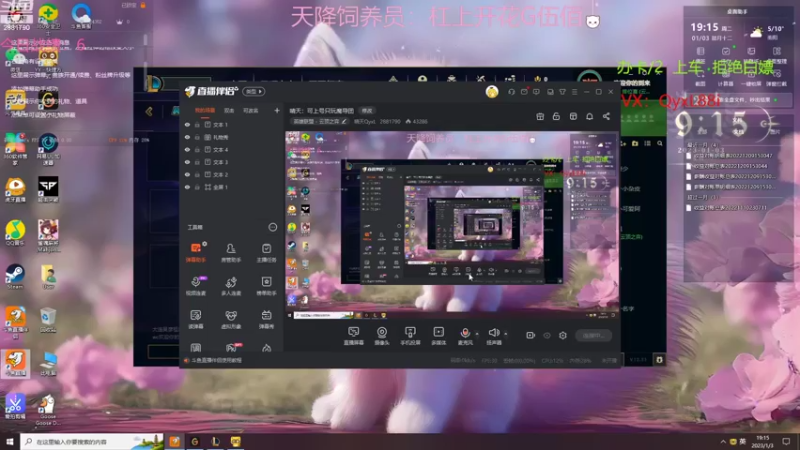Add 摄像头 camera source
The height and width of the screenshot is (450, 800).
[382, 336]
